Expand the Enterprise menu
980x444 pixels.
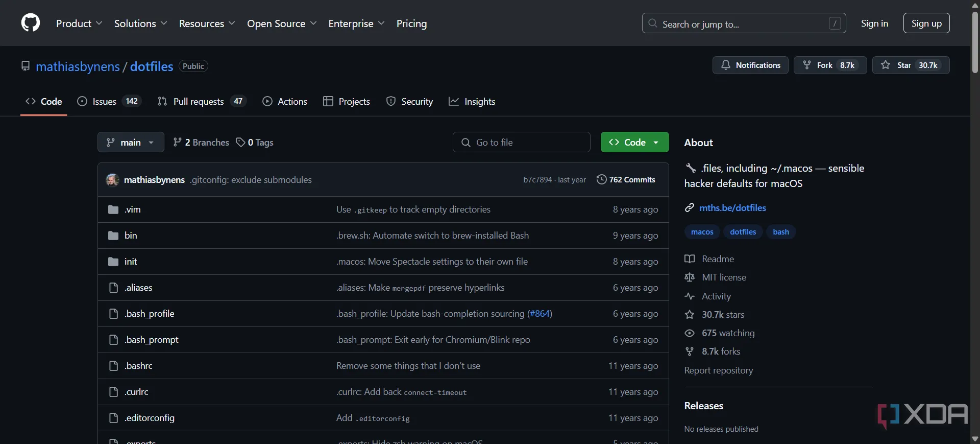(356, 24)
